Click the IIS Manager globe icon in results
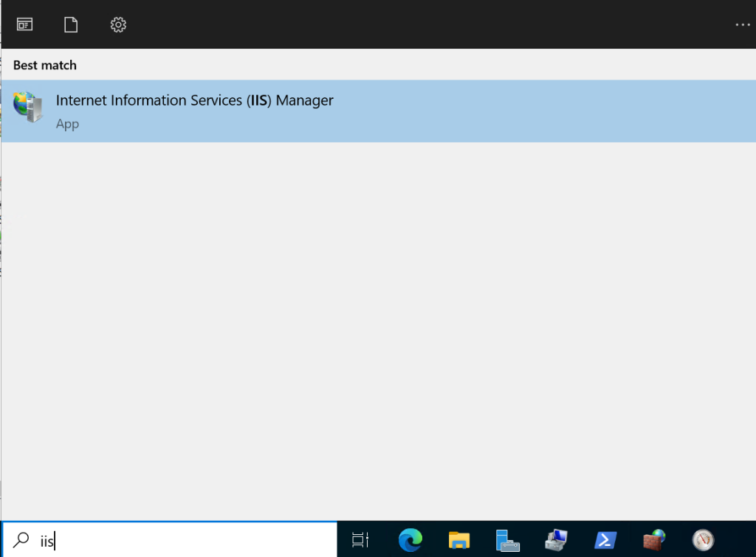756x557 pixels. (x=28, y=109)
